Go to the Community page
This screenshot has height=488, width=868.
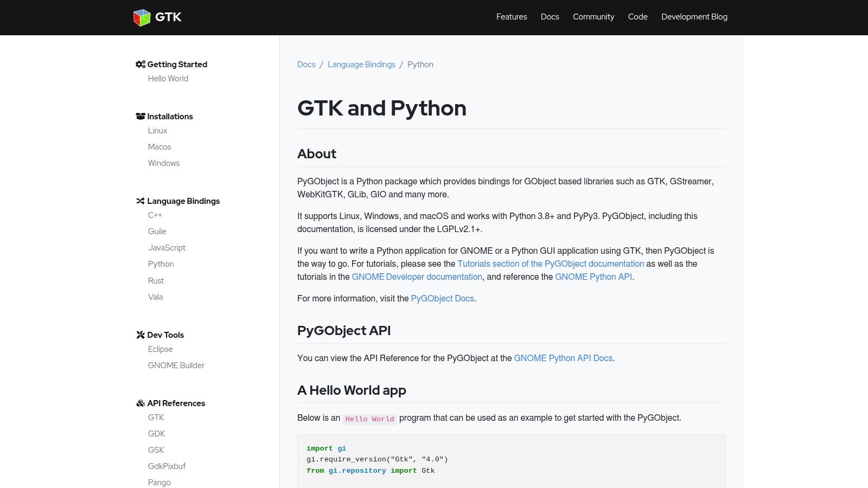(x=593, y=17)
